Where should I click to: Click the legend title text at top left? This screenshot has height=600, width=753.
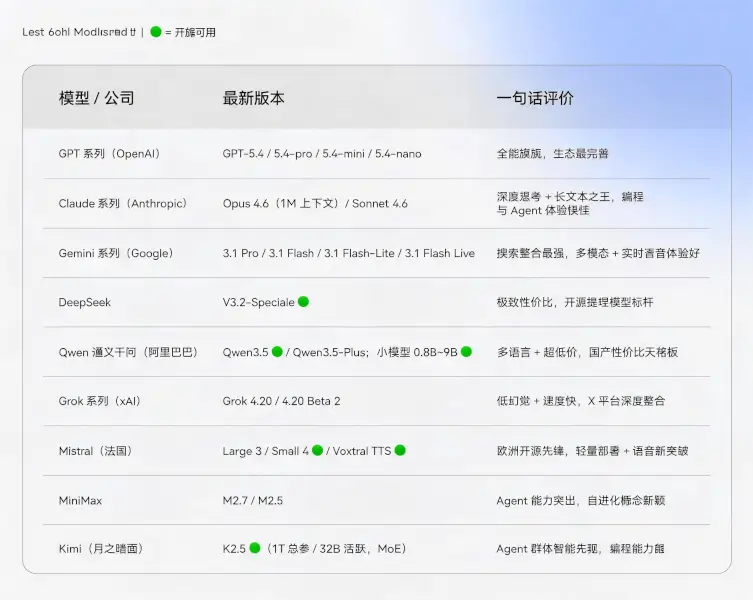coord(79,32)
